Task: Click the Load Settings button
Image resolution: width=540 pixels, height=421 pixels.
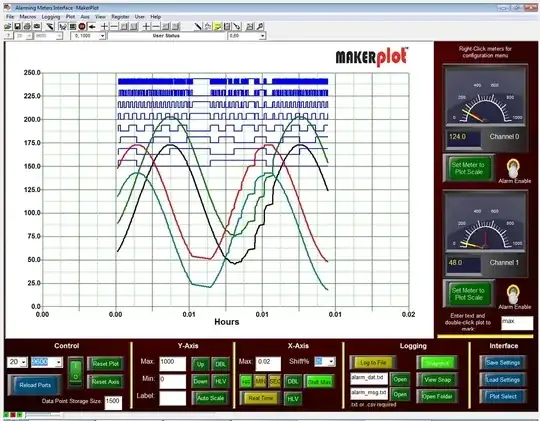Action: [x=503, y=380]
